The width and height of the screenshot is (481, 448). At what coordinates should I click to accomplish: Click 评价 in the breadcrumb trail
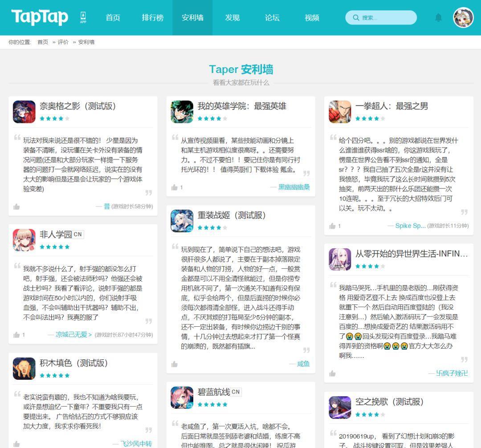[x=63, y=42]
